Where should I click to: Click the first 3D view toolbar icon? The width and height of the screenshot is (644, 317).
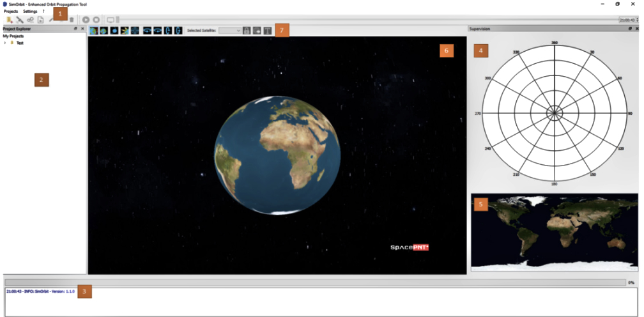coord(93,30)
